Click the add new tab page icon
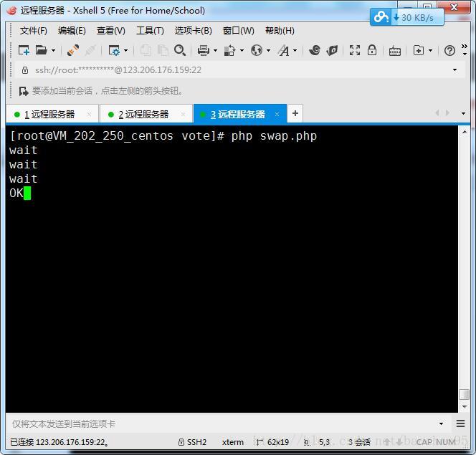Image resolution: width=476 pixels, height=455 pixels. coord(419,50)
